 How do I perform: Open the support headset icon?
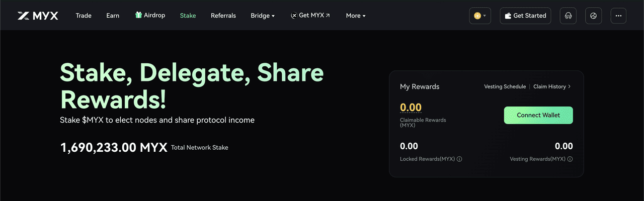(569, 16)
